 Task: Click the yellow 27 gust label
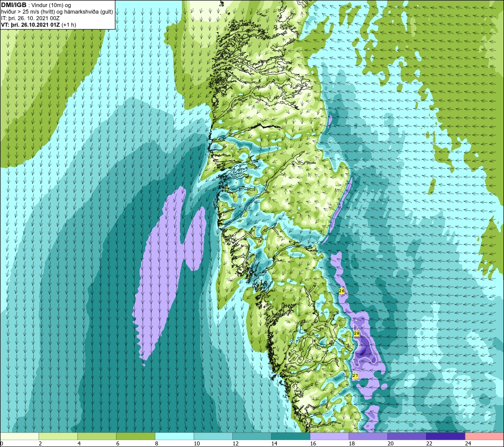[x=355, y=375]
